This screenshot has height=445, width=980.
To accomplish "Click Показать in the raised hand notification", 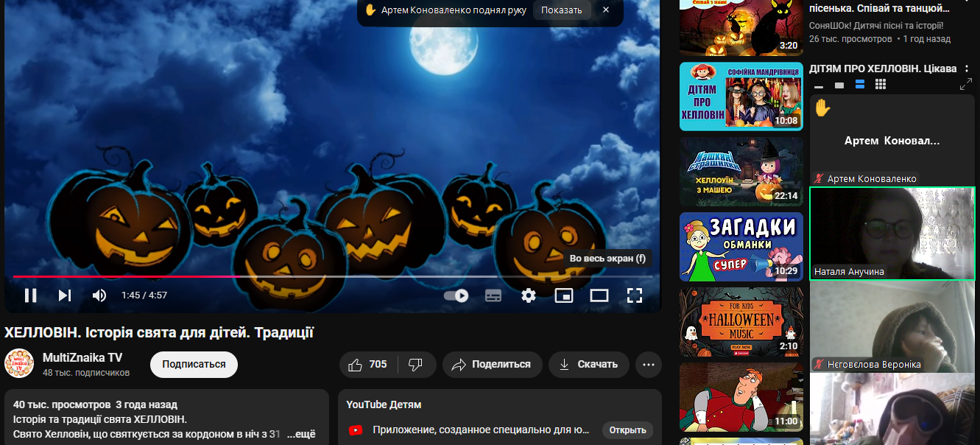I will (562, 10).
